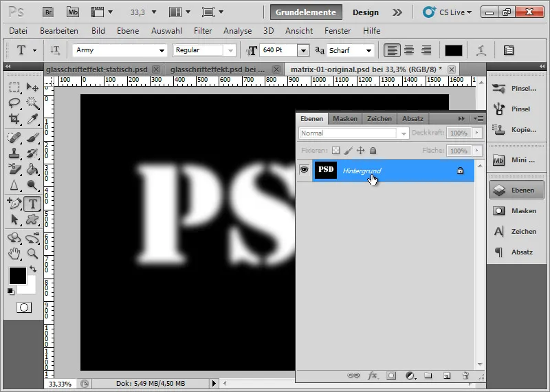Select the Rectangular Marquee tool
The height and width of the screenshot is (392, 550).
pos(14,87)
